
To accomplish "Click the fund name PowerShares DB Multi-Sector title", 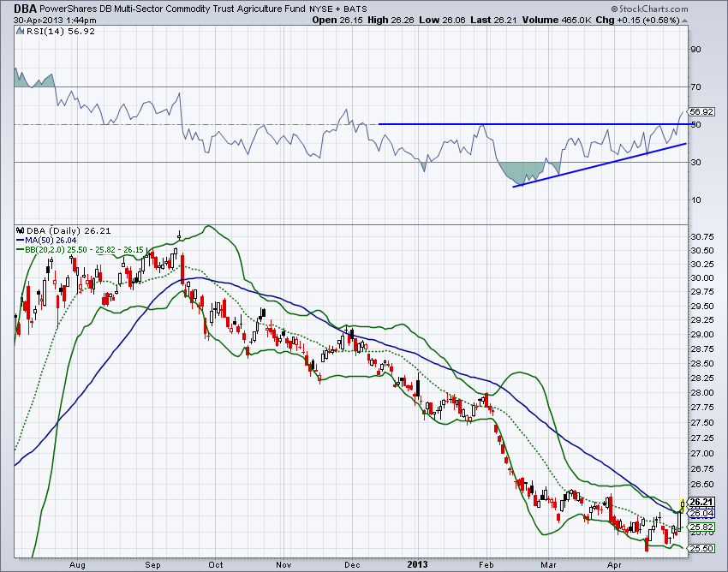I will click(x=173, y=9).
